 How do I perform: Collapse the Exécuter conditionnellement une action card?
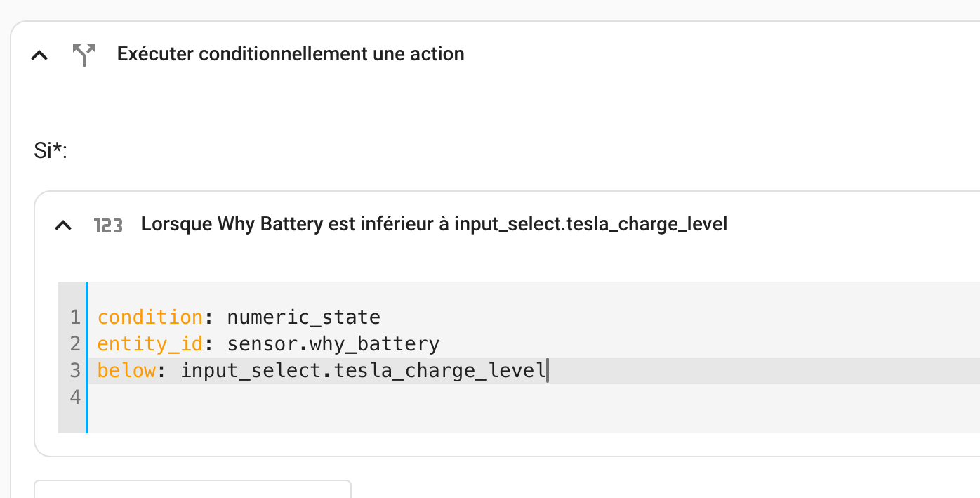point(40,55)
